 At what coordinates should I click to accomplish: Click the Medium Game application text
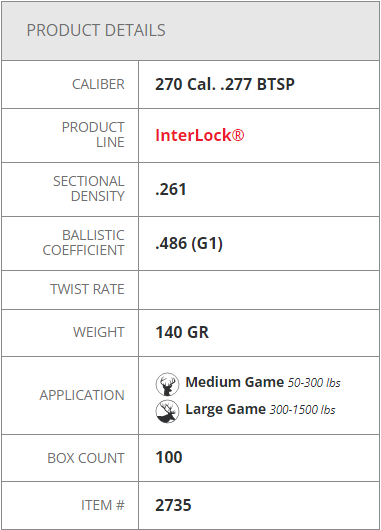point(235,382)
